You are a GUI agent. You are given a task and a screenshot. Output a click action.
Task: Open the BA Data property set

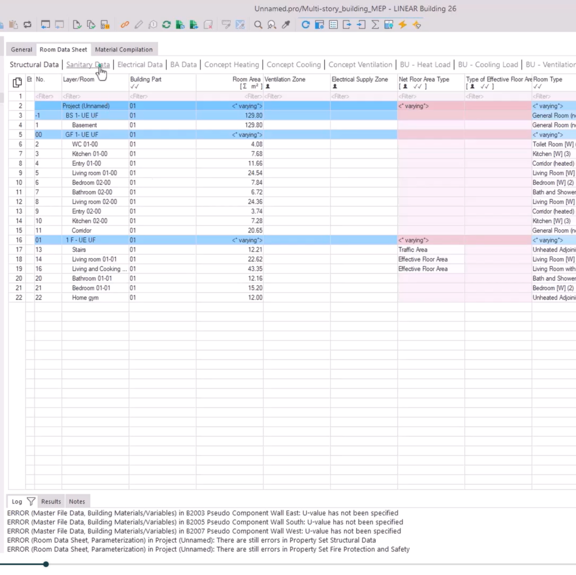pyautogui.click(x=183, y=65)
